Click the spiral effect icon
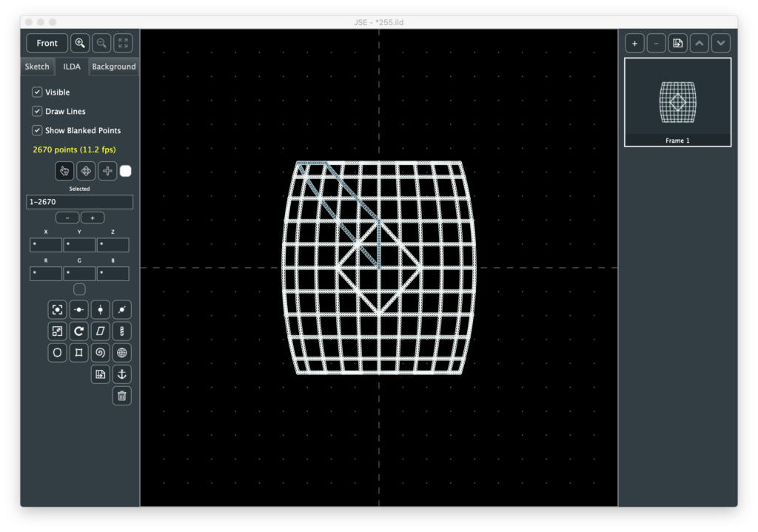This screenshot has height=532, width=758. (x=101, y=352)
